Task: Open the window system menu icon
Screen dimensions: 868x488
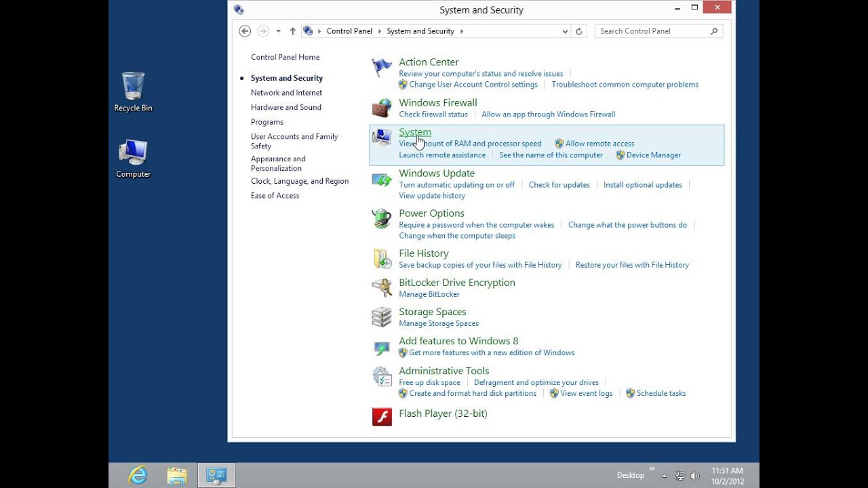Action: point(238,9)
